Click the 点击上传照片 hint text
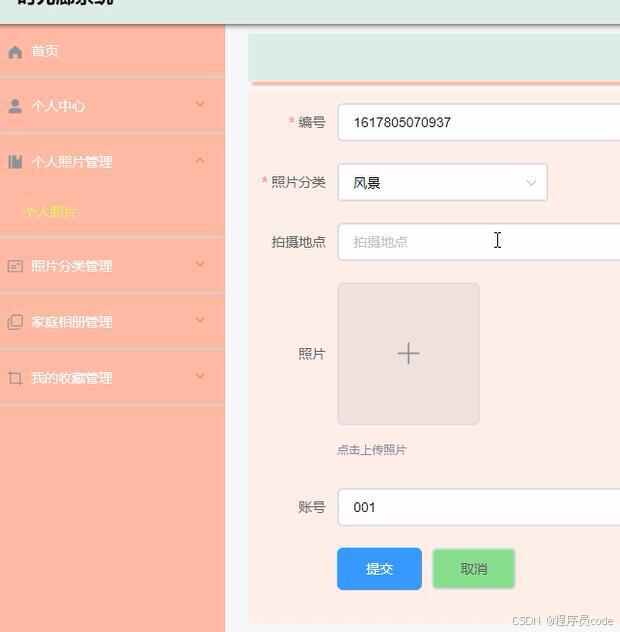620x632 pixels. tap(372, 450)
